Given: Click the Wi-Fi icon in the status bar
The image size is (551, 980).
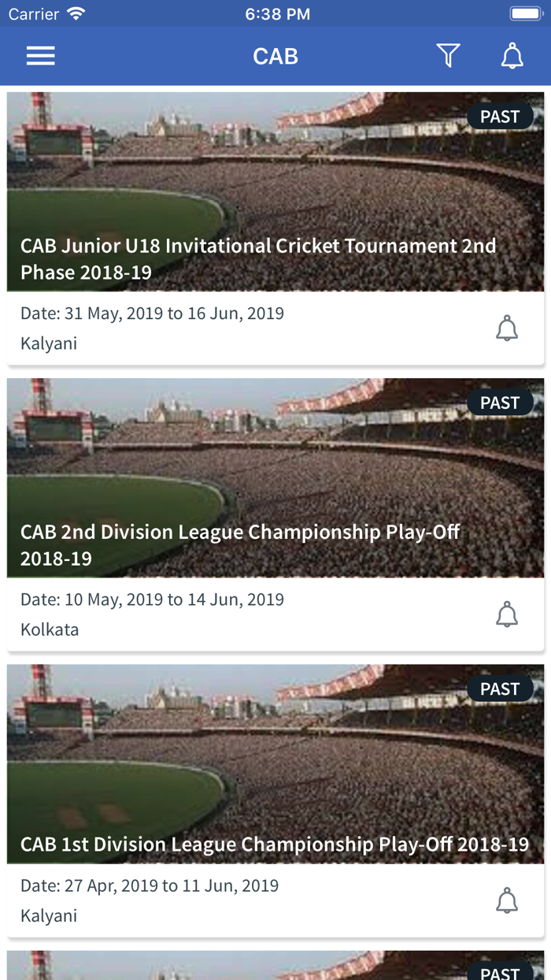Looking at the screenshot, I should pyautogui.click(x=75, y=13).
